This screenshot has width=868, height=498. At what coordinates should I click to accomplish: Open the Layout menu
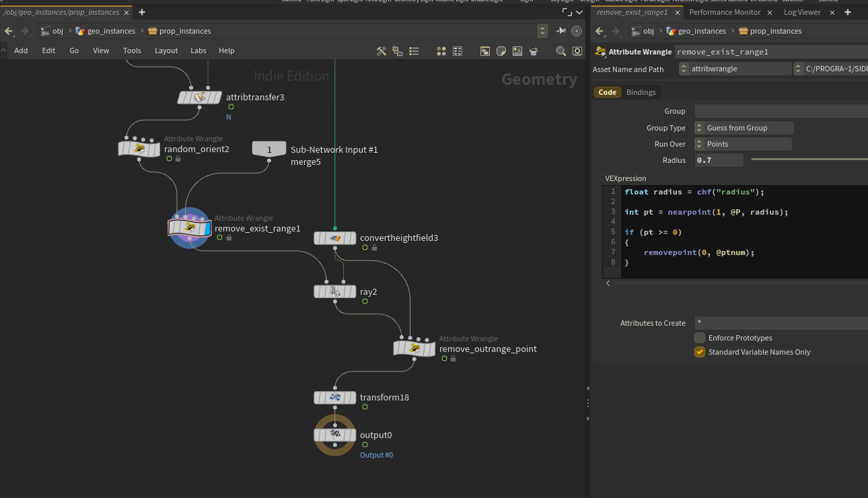(x=166, y=50)
